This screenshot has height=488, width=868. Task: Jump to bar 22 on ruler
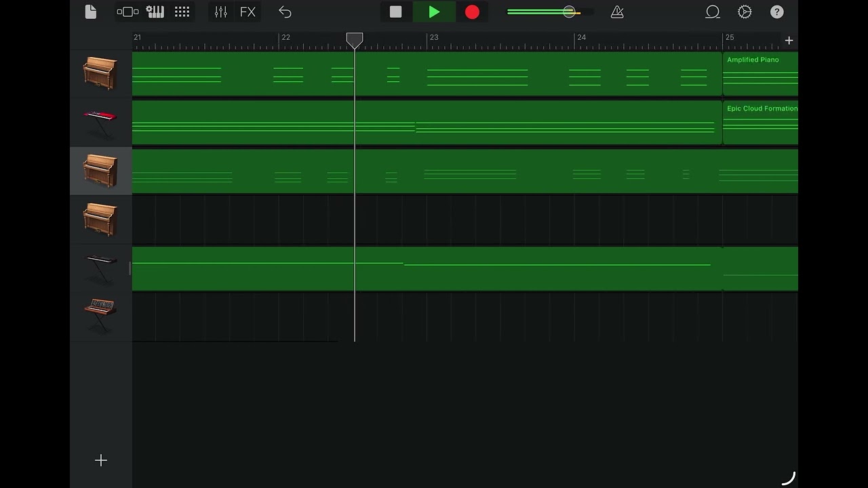pyautogui.click(x=285, y=37)
